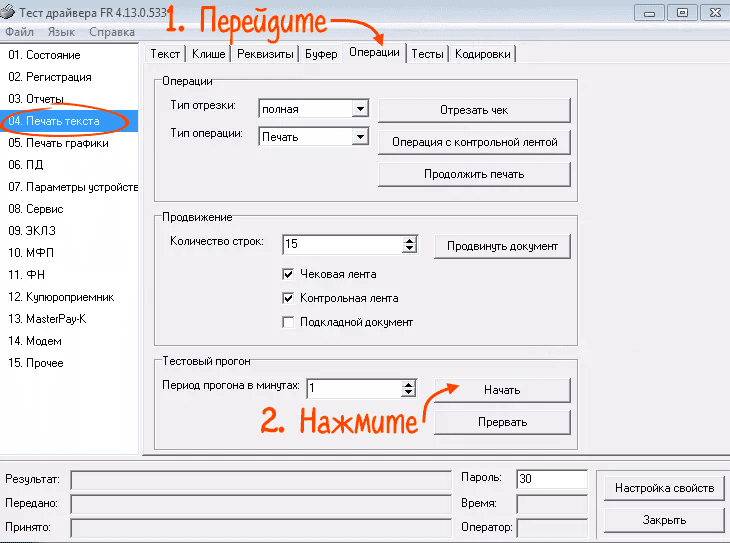Open the Тип отрезки dropdown
This screenshot has height=543, width=730.
[360, 109]
